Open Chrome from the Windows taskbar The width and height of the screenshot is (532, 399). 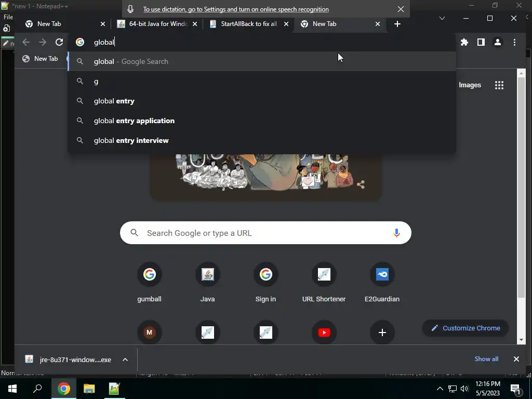63,389
